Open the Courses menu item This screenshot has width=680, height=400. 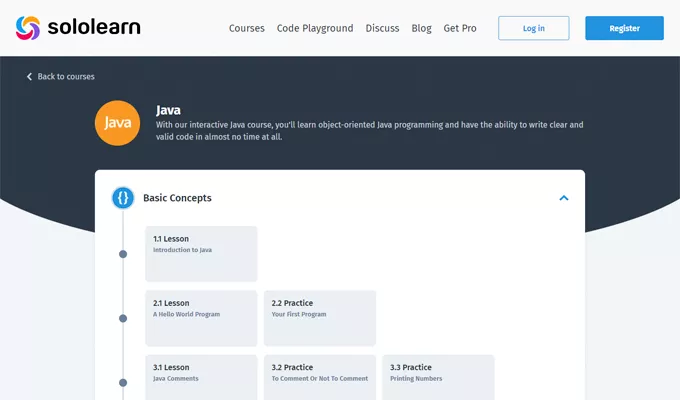pyautogui.click(x=246, y=28)
